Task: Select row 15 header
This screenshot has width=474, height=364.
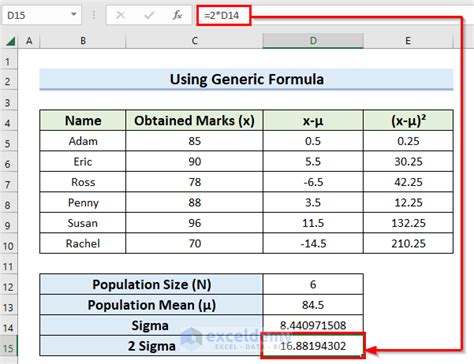Action: pyautogui.click(x=8, y=348)
